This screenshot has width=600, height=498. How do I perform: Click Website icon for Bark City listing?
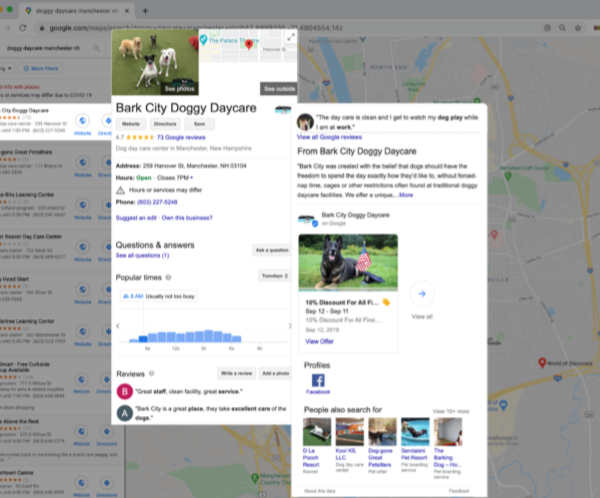click(x=81, y=121)
